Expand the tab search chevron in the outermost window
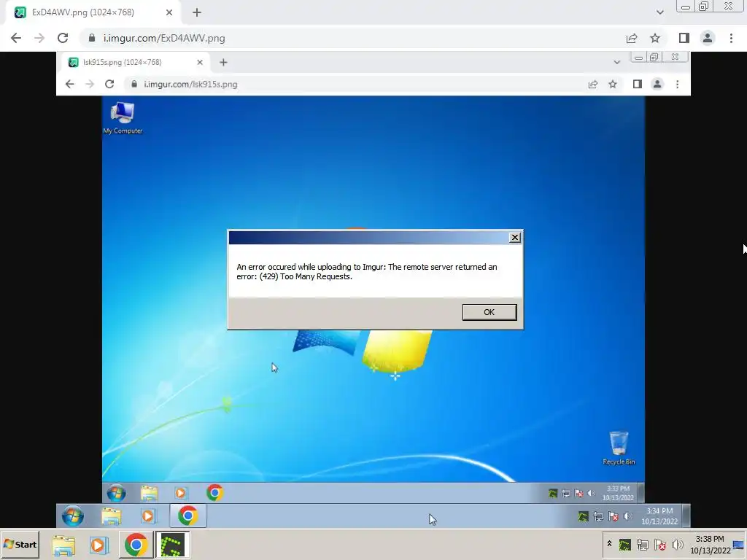747x560 pixels. pyautogui.click(x=659, y=12)
